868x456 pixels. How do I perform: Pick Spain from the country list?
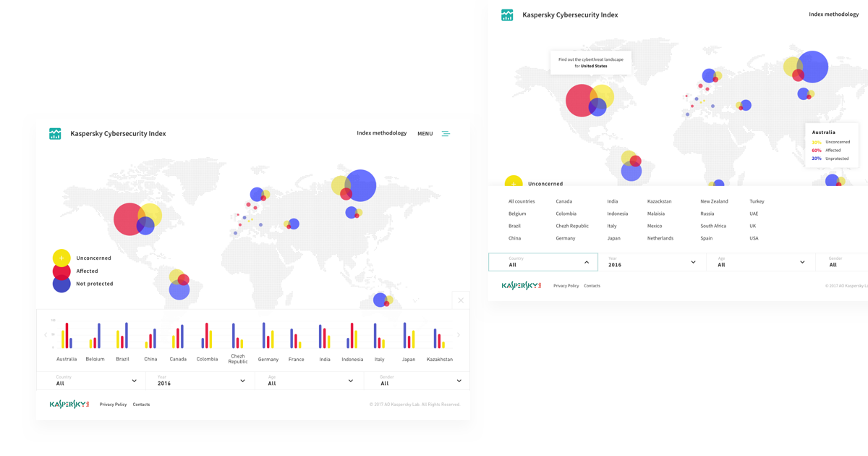[x=707, y=238]
